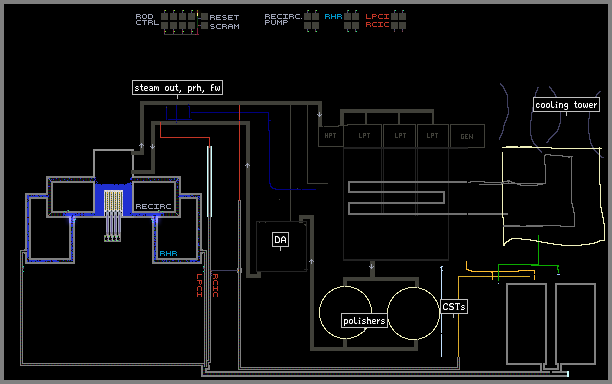Screen dimensions: 612x384
Task: Click the lower-right RHR control block
Action: [356, 26]
